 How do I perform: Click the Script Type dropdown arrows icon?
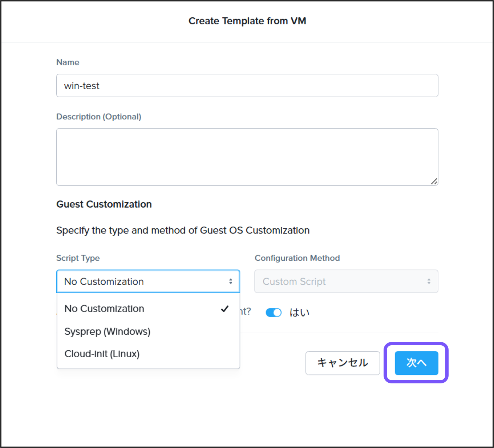(230, 281)
